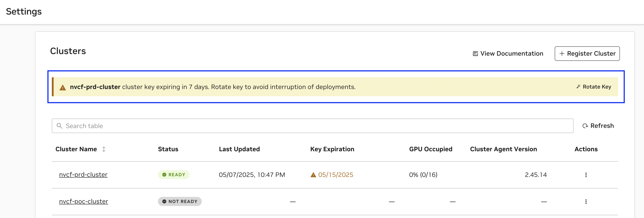This screenshot has width=644, height=218.
Task: Toggle the sort order on Cluster Name
Action: pos(104,149)
